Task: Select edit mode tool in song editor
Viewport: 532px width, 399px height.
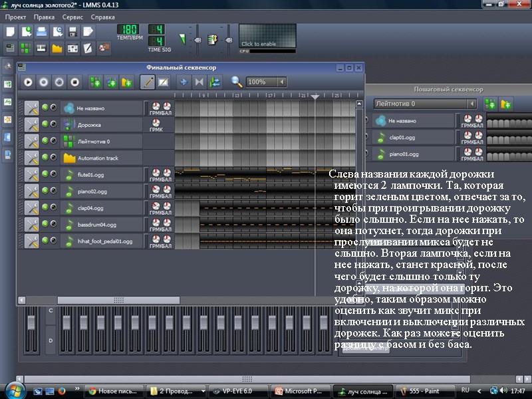Action: coord(163,82)
